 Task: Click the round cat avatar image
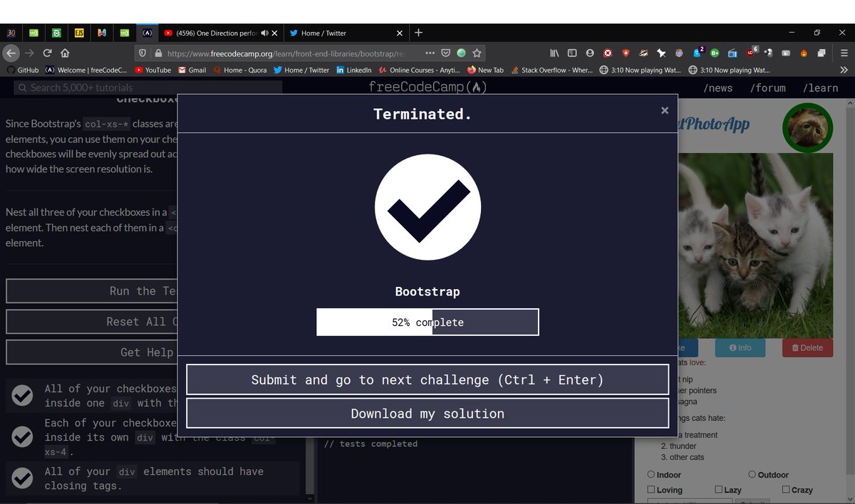[x=807, y=128]
